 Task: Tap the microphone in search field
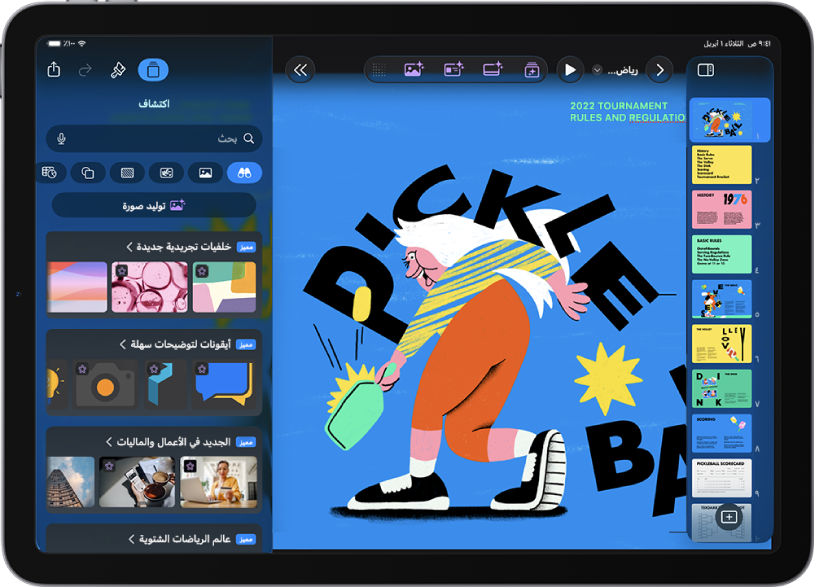click(x=61, y=139)
